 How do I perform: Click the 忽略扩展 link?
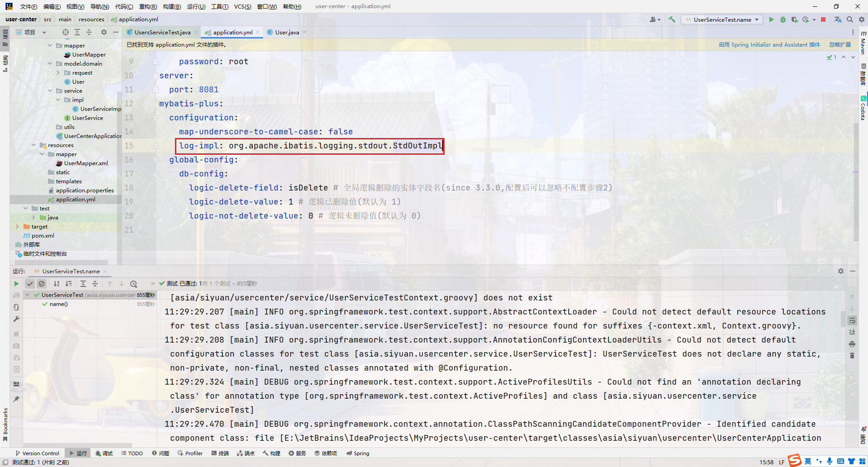click(840, 44)
